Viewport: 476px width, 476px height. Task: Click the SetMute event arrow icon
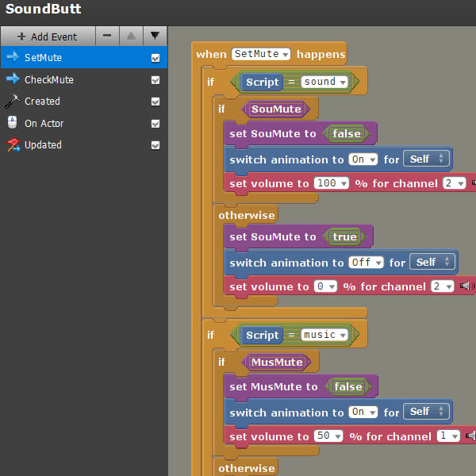pos(12,57)
